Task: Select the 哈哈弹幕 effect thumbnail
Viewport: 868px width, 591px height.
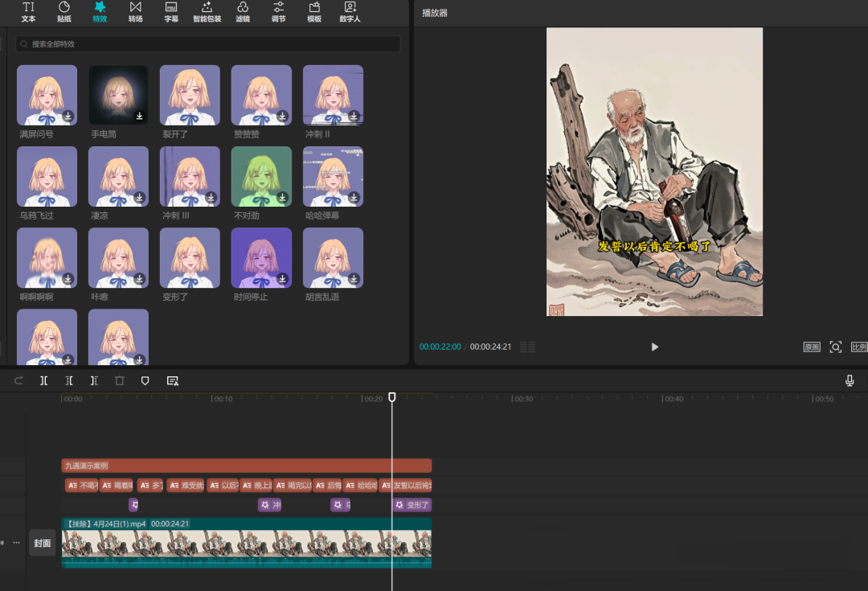Action: (x=334, y=177)
